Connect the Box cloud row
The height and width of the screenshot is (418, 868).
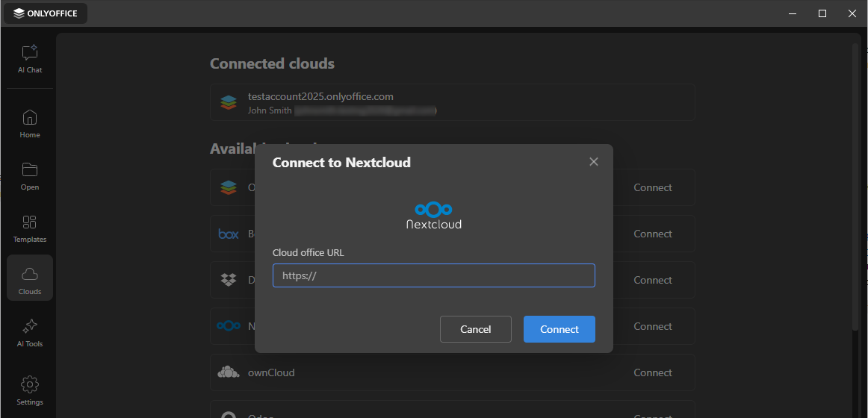point(653,234)
